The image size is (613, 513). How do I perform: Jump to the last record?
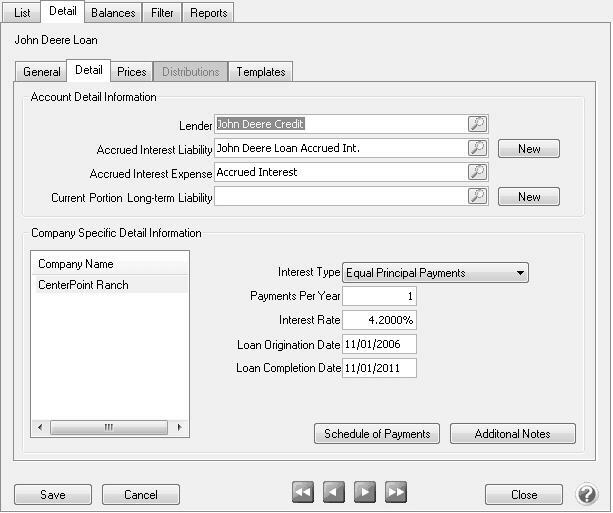tap(396, 492)
